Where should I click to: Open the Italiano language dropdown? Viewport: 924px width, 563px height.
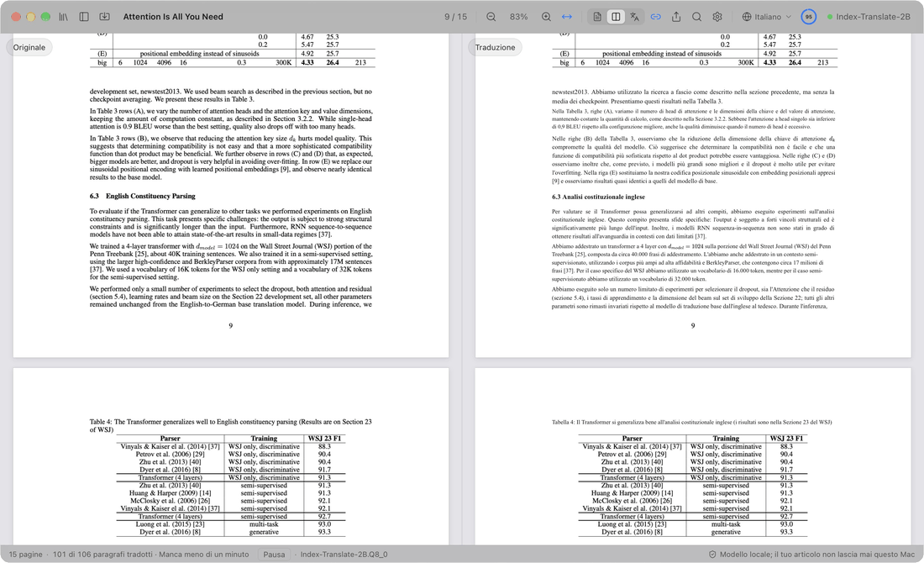click(x=767, y=17)
